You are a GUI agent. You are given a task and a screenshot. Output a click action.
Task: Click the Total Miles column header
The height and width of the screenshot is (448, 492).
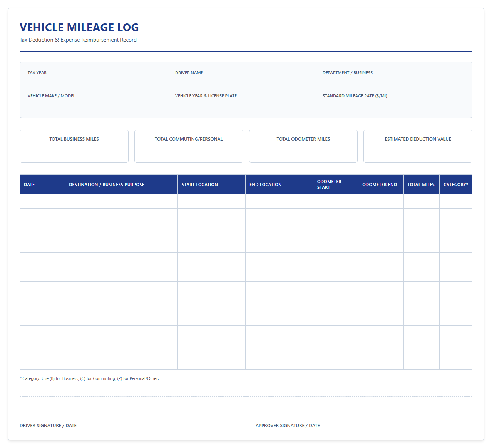click(x=422, y=184)
